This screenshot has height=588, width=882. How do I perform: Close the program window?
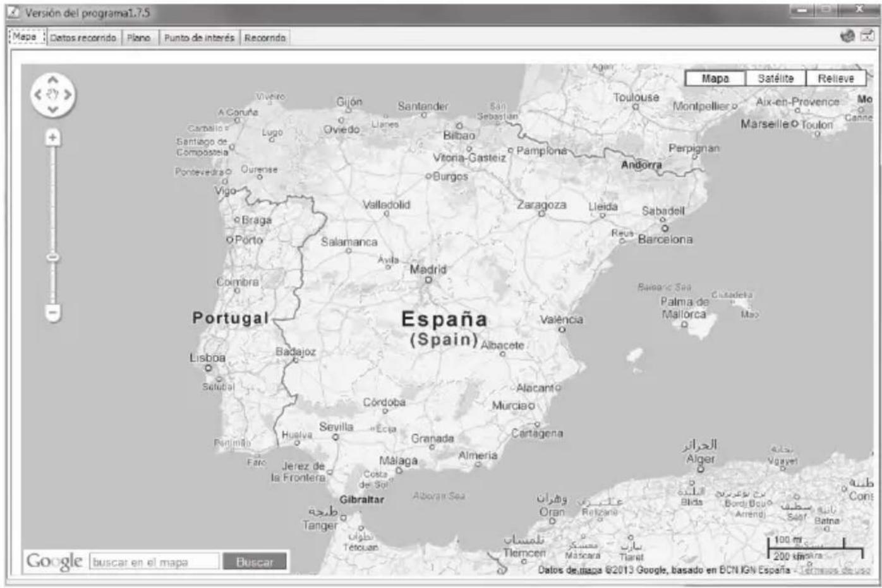pyautogui.click(x=859, y=10)
